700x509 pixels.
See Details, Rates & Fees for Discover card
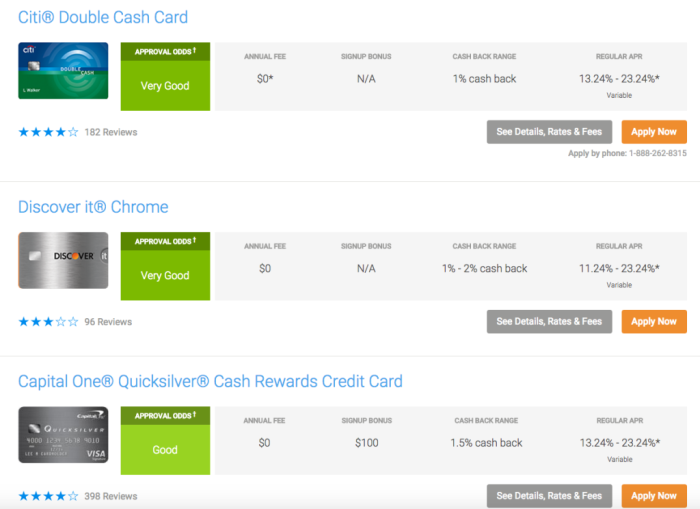coord(549,321)
